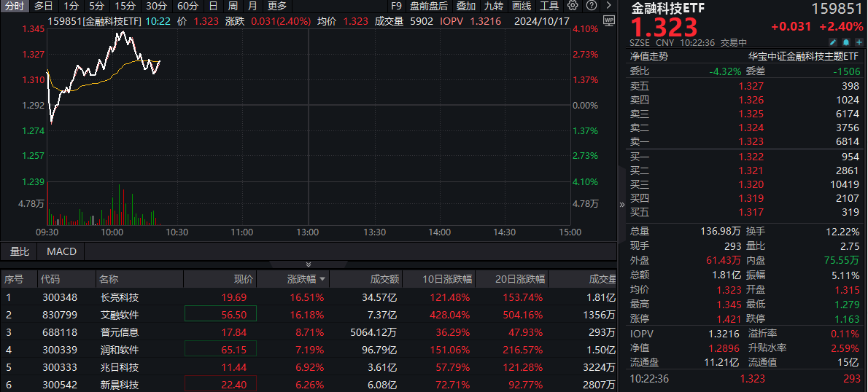Switch to the 日 daily chart tab

[x=213, y=6]
